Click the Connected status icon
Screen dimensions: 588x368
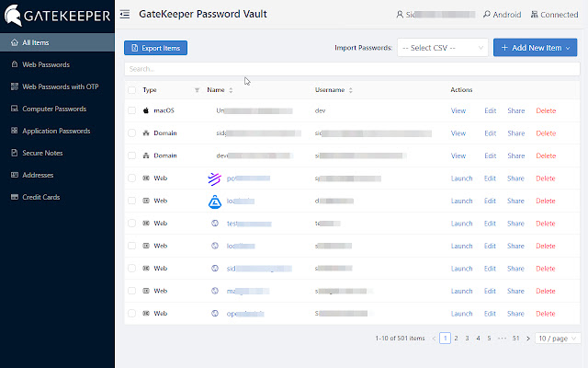(x=534, y=15)
